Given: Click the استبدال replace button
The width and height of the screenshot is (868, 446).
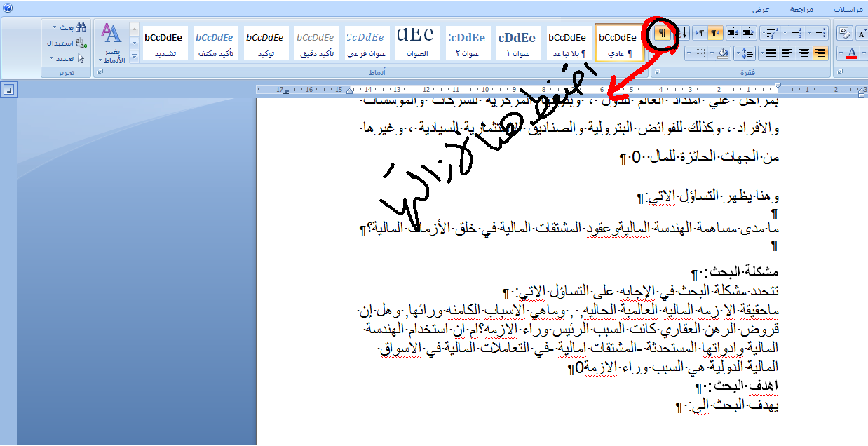Looking at the screenshot, I should click(x=67, y=43).
